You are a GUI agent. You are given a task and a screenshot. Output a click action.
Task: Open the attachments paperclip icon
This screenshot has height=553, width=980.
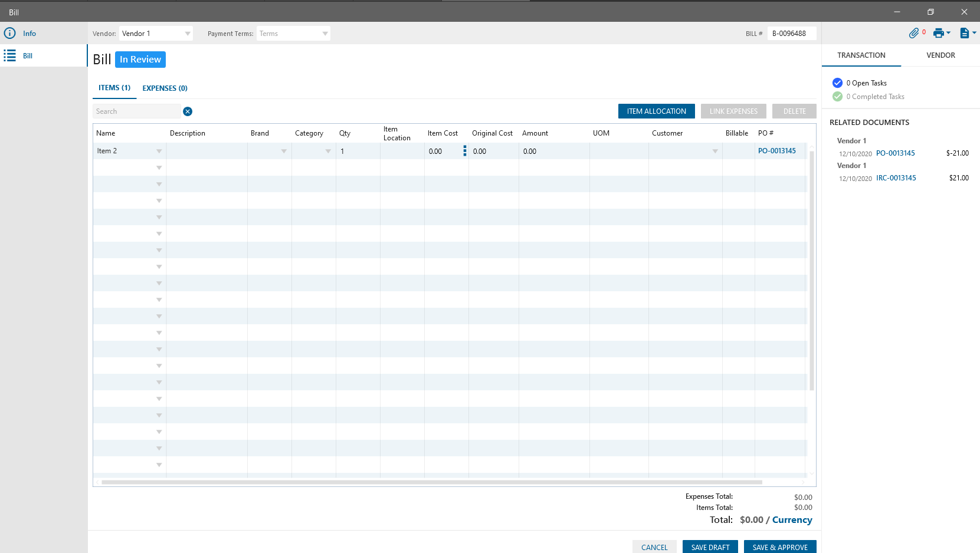tap(914, 33)
